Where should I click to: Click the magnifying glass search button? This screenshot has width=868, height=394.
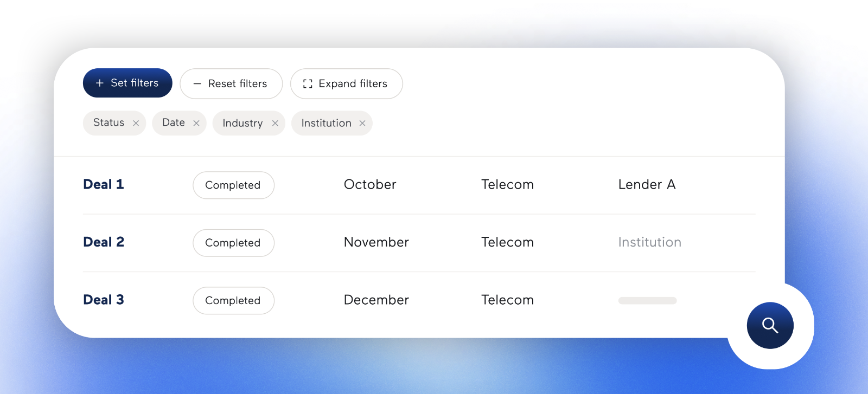(770, 325)
